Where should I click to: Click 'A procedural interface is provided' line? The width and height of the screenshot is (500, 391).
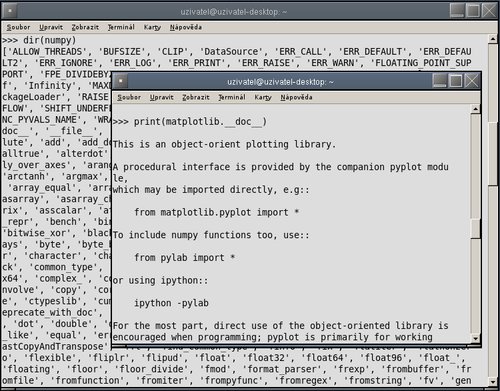pyautogui.click(x=280, y=167)
